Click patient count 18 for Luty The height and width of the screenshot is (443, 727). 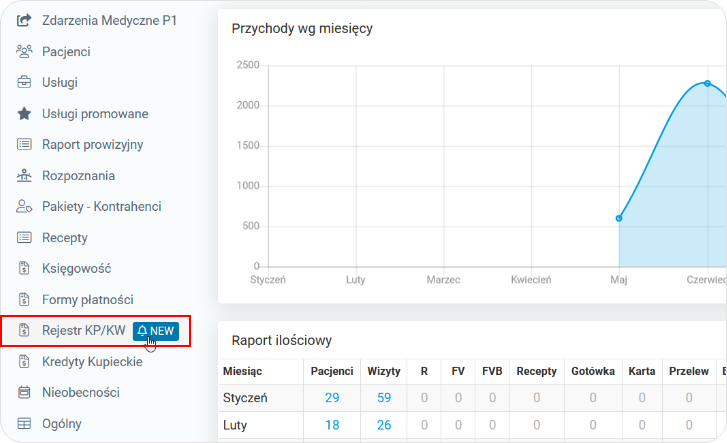332,425
